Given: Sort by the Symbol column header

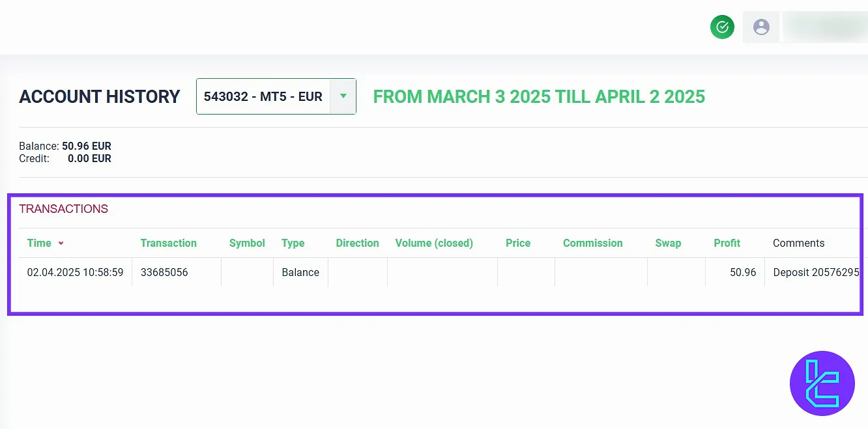Looking at the screenshot, I should [247, 243].
